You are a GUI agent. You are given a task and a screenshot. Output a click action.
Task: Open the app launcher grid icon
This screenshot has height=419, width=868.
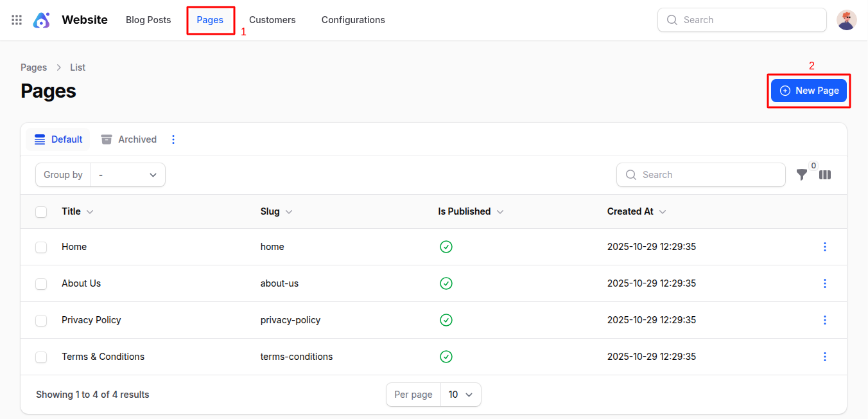click(x=17, y=20)
